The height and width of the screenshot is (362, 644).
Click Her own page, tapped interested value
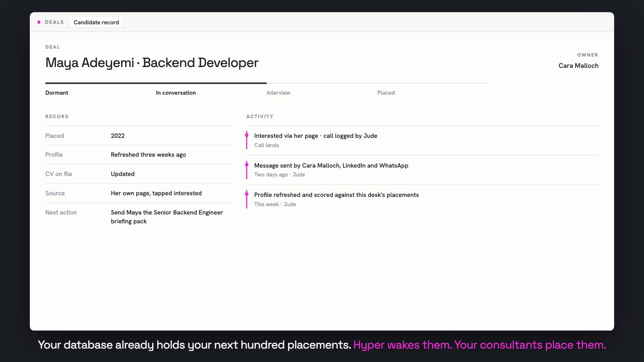pos(156,193)
